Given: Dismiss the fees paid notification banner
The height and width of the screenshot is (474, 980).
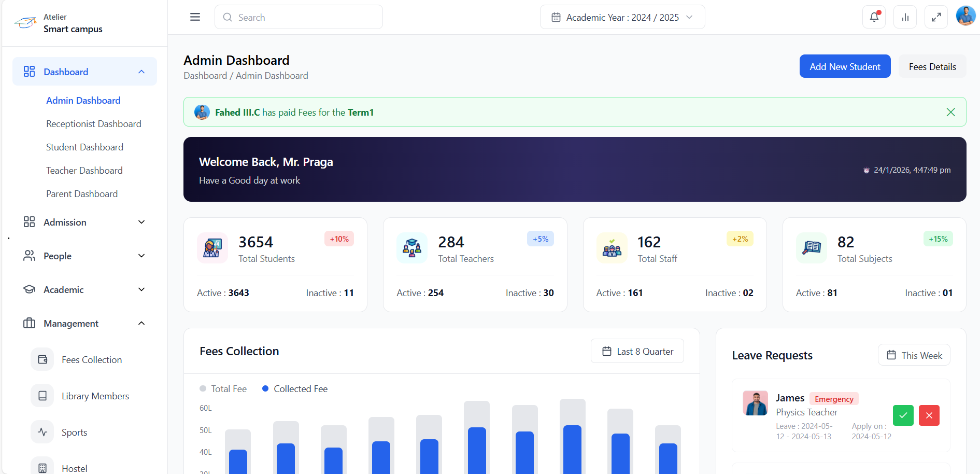Looking at the screenshot, I should (x=950, y=112).
